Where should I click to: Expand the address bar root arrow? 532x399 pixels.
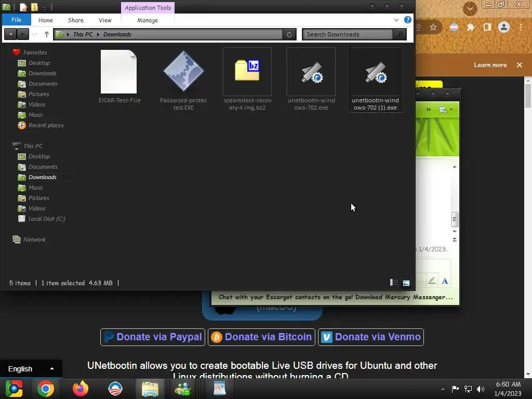point(68,34)
